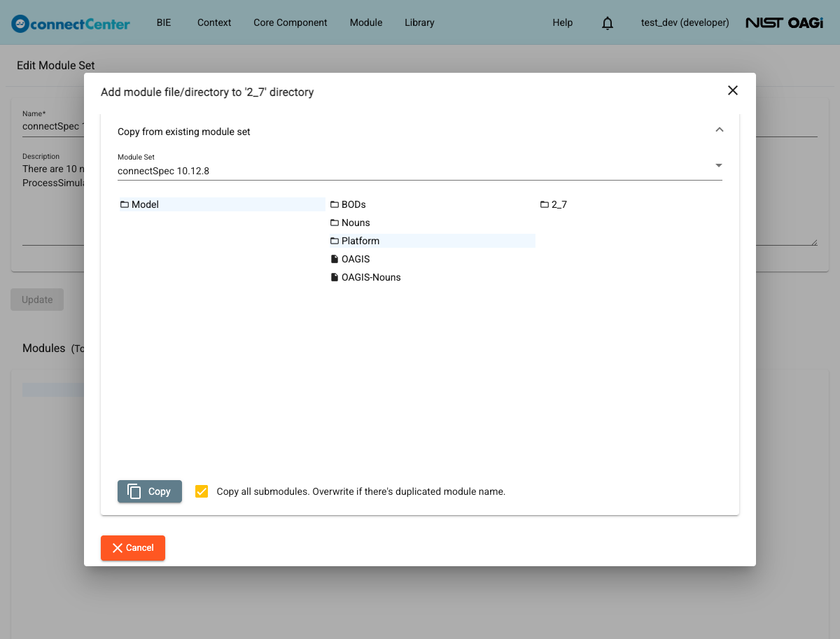840x639 pixels.
Task: Click the Name input field
Action: point(53,127)
